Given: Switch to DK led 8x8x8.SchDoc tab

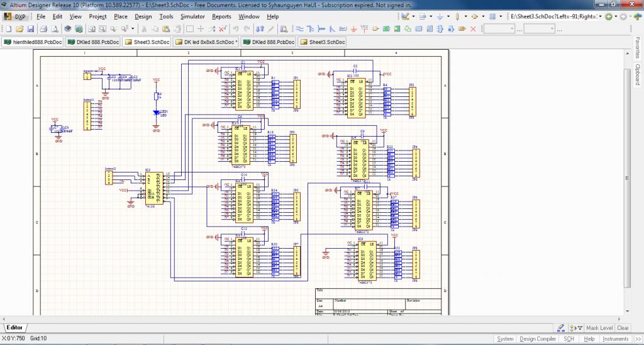Looking at the screenshot, I should coord(206,42).
